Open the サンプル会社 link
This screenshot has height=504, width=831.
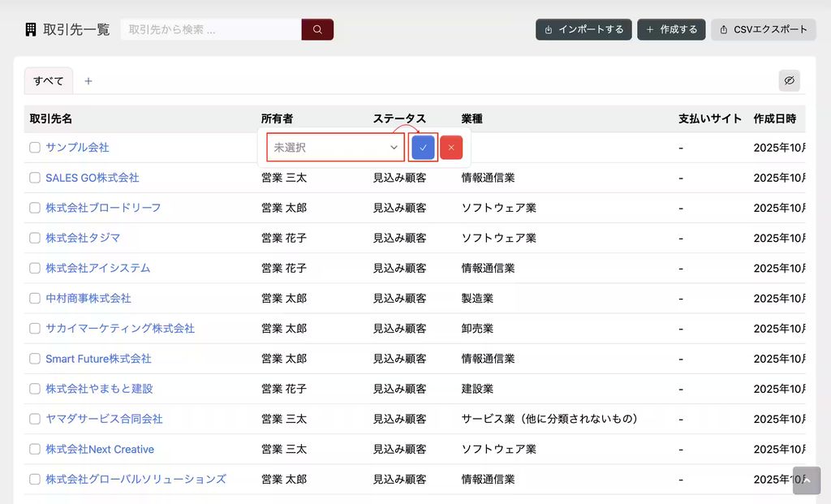coord(77,148)
